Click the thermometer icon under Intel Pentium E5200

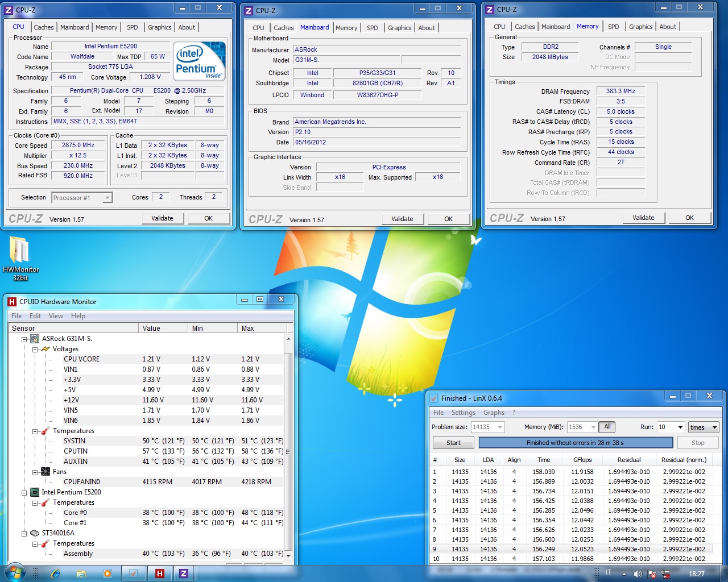point(45,502)
